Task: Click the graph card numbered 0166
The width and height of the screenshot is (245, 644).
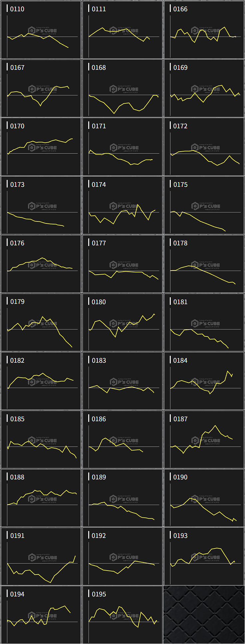Action: [204, 30]
